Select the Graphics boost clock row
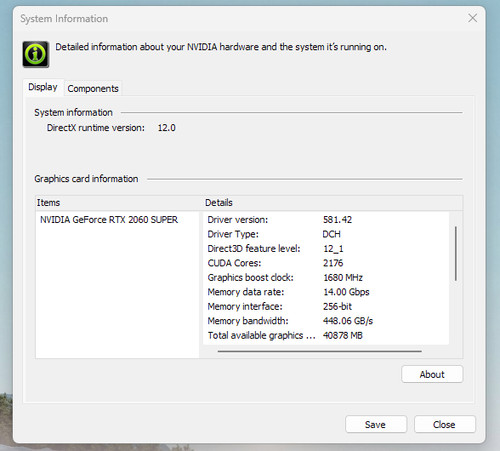Viewport: 500px width, 451px height. click(x=326, y=277)
